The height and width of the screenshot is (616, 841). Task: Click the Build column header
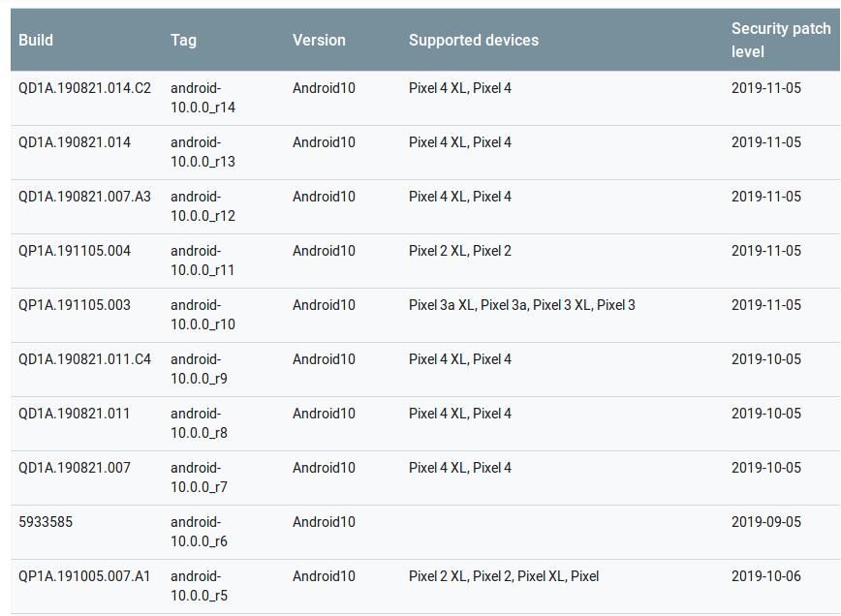point(35,41)
